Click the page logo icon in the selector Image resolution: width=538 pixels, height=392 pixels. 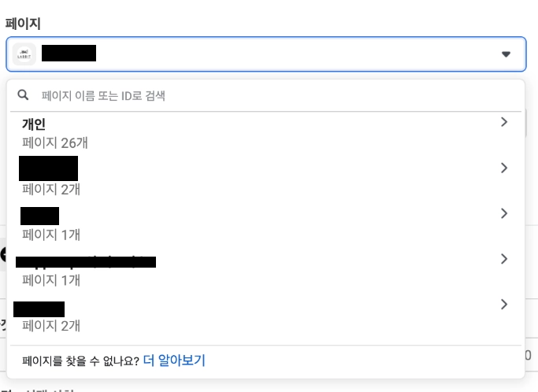click(24, 54)
